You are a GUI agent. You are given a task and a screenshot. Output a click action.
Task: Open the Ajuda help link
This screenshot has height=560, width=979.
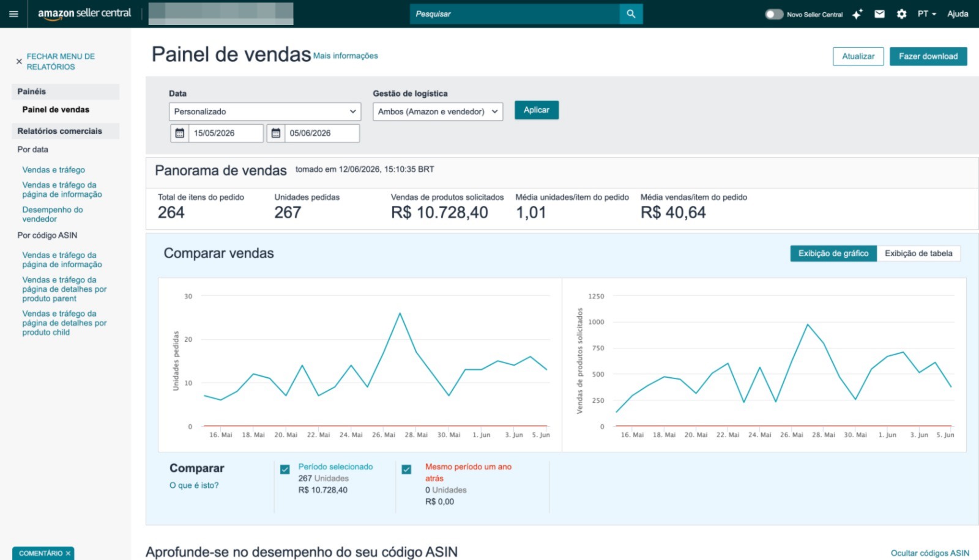(958, 13)
